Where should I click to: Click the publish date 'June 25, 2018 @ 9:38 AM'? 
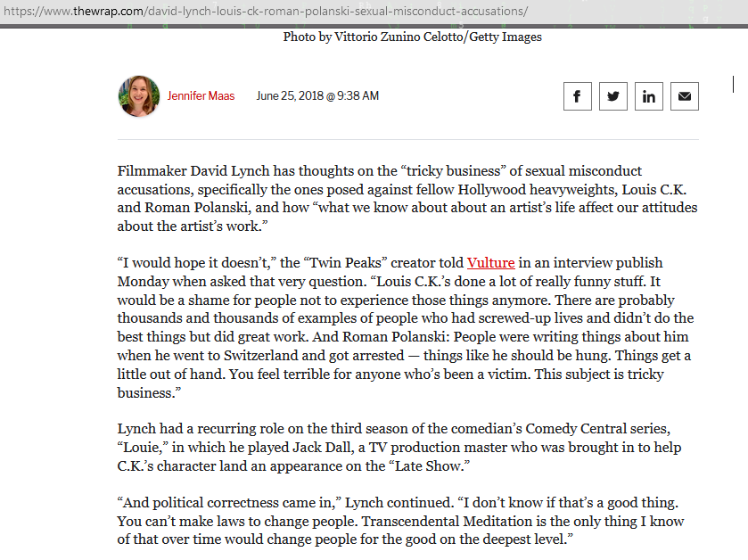tap(317, 96)
